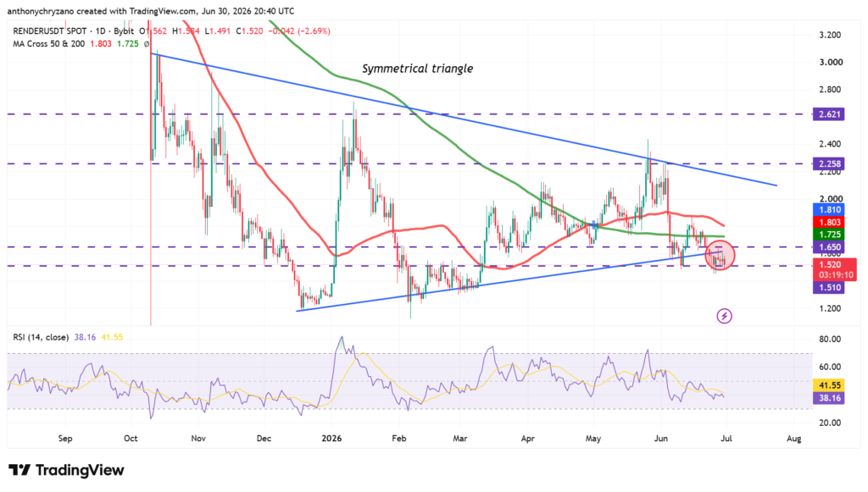Screen dimensions: 868x492
Task: Click the purple lightning bolt icon
Action: click(724, 316)
